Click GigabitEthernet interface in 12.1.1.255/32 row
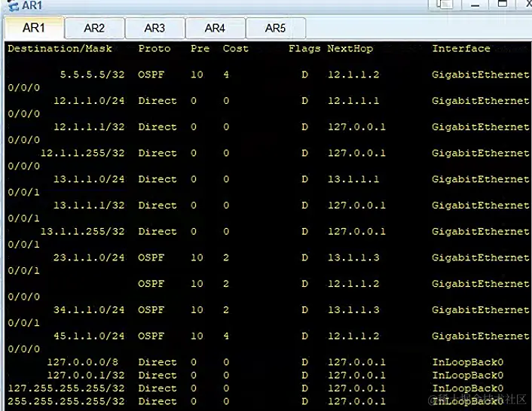 (480, 153)
